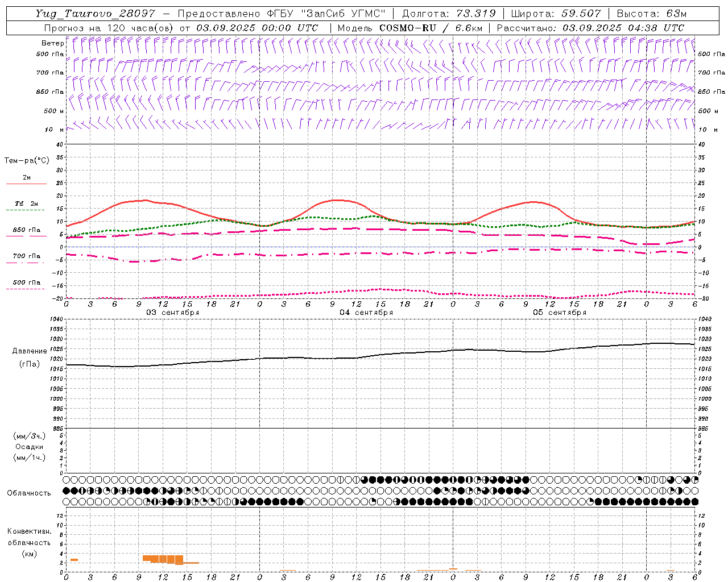Click the "Td 2м" dew point legend label
Image resolution: width=728 pixels, height=582 pixels.
pos(26,203)
